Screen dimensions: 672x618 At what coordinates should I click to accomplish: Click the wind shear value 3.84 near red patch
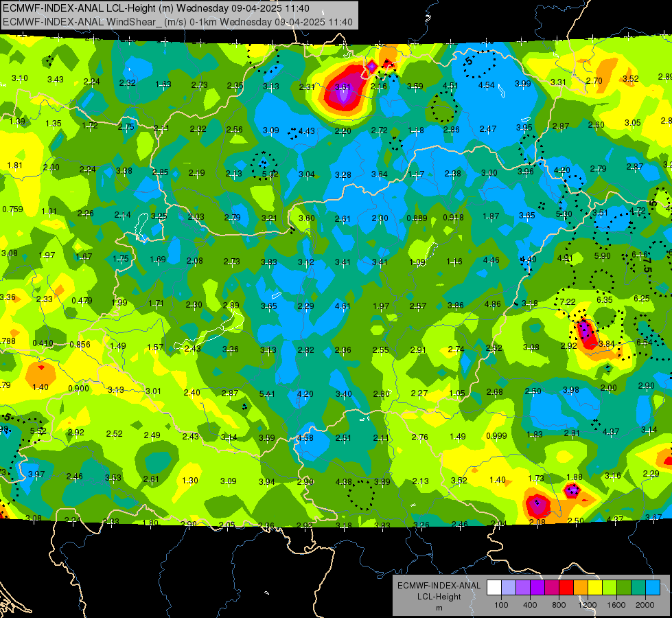coord(606,344)
